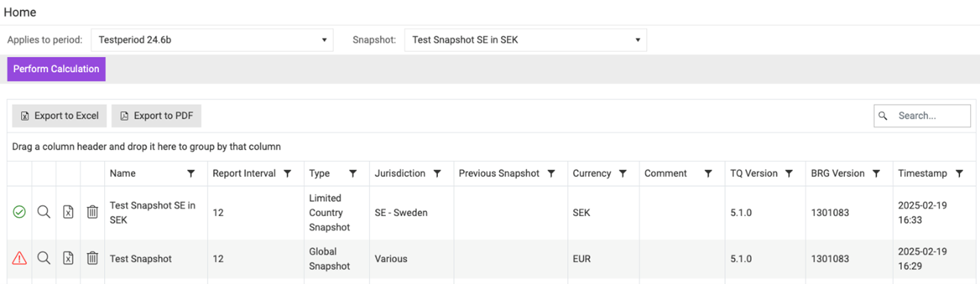This screenshot has height=284, width=980.
Task: Open the Name column filter
Action: (x=191, y=174)
